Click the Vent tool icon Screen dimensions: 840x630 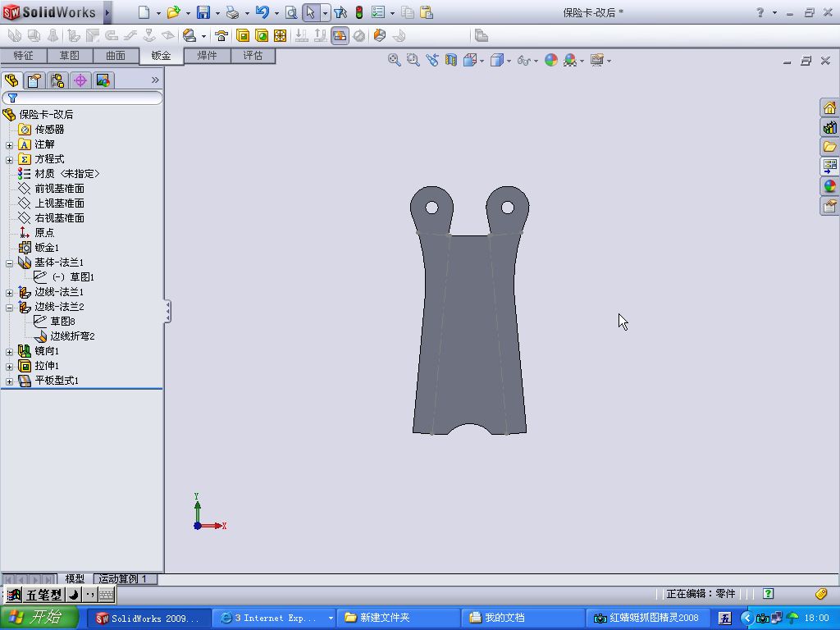click(x=281, y=36)
